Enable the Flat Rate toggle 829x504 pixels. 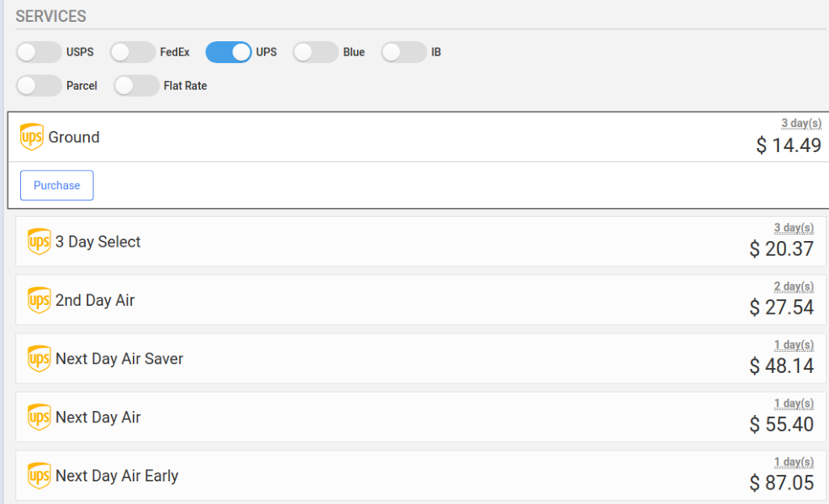(136, 85)
